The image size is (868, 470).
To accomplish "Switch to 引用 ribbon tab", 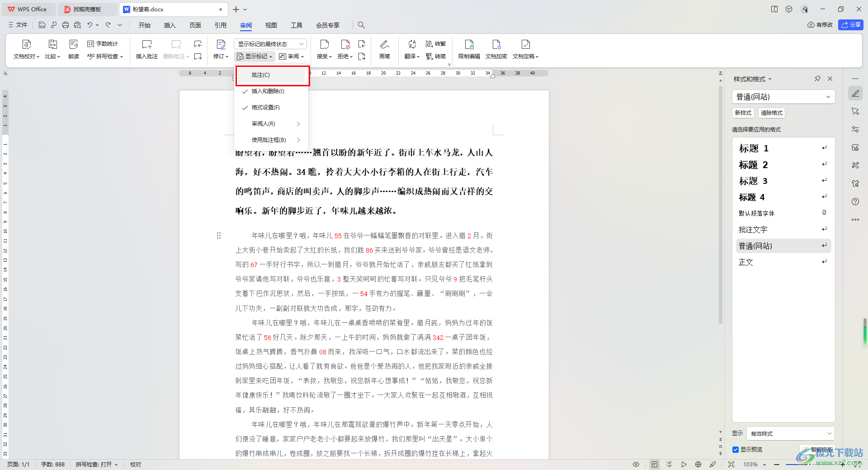I will [x=221, y=25].
